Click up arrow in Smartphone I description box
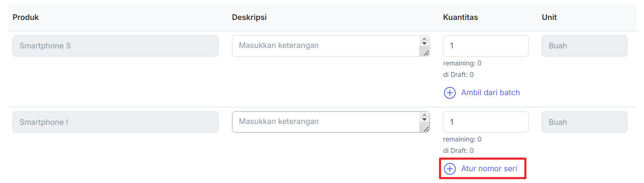 coord(424,115)
